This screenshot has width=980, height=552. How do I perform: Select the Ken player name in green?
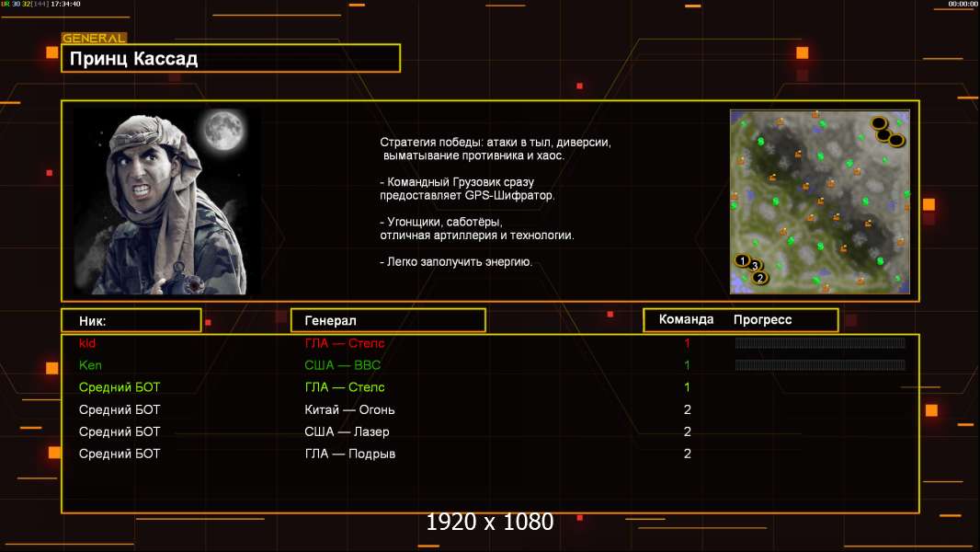(90, 365)
